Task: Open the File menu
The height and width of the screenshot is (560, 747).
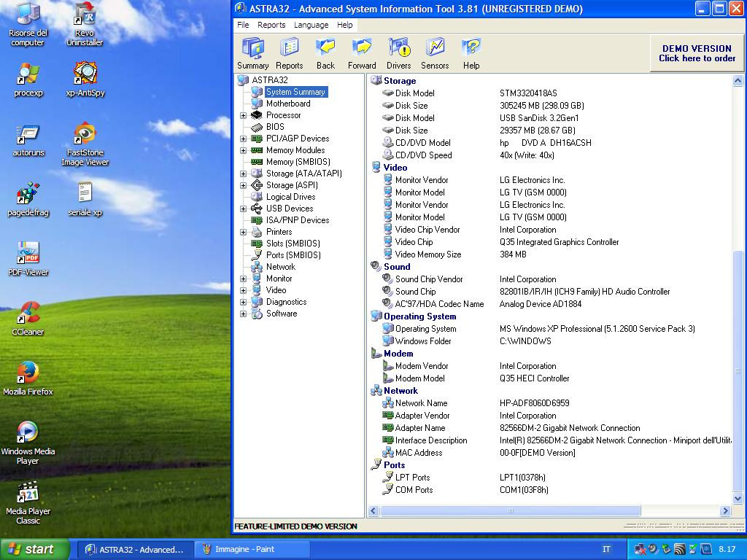Action: coord(243,25)
